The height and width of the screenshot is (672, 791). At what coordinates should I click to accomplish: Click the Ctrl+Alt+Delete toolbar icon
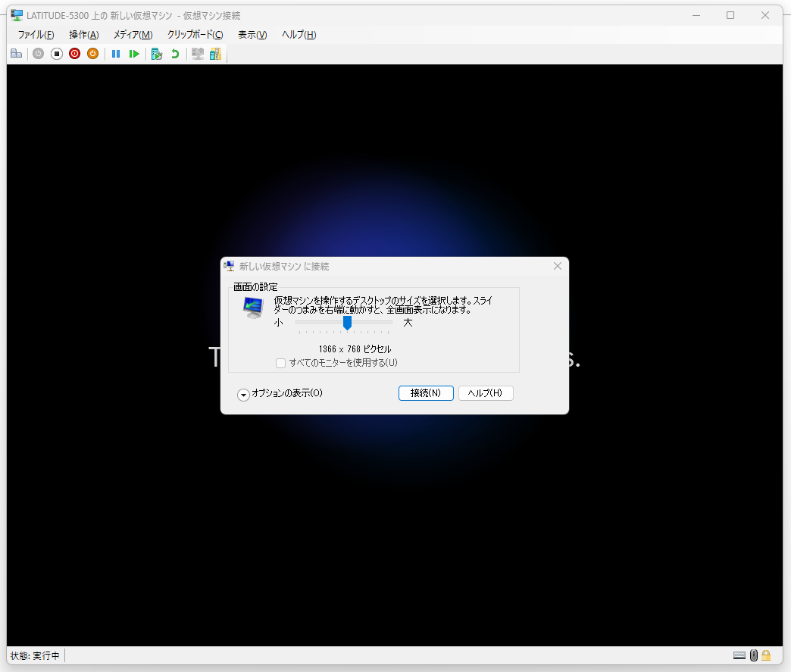click(x=16, y=54)
